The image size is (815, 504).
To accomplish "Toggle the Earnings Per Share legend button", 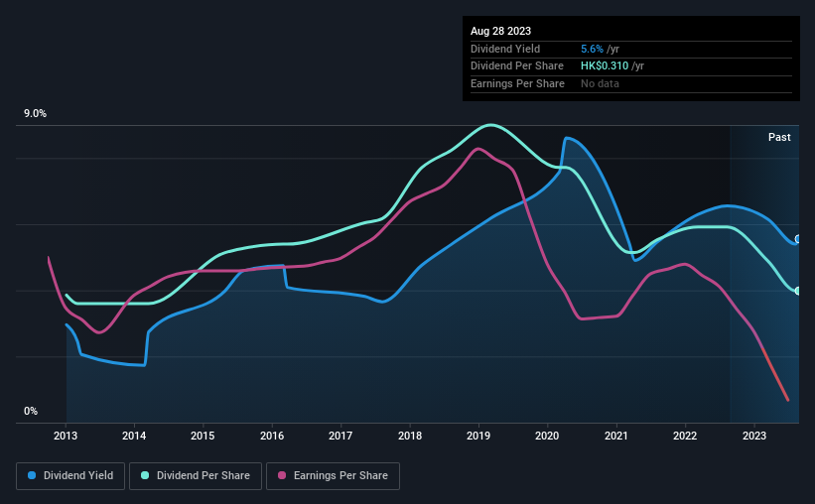I will click(333, 476).
